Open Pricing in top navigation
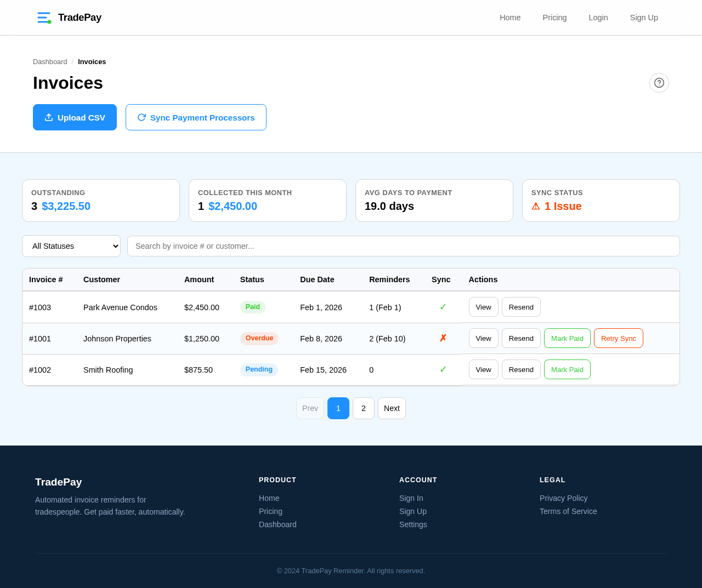702x588 pixels. click(x=554, y=18)
